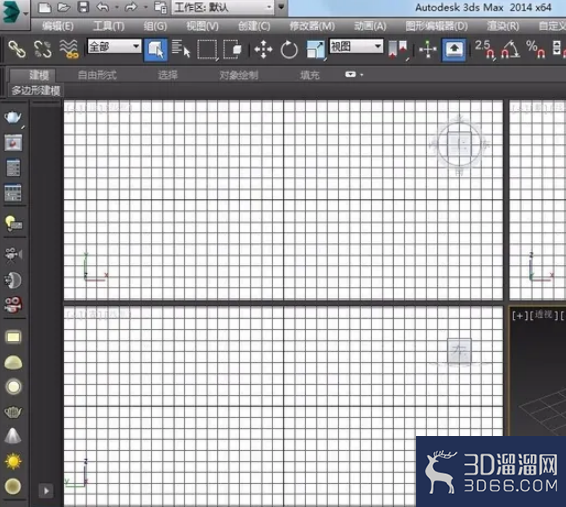
Task: Toggle the Spinner Snap button
Action: point(558,49)
